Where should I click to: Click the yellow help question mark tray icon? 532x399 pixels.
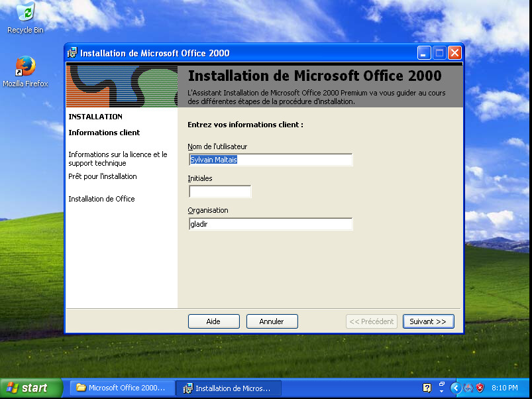(427, 388)
